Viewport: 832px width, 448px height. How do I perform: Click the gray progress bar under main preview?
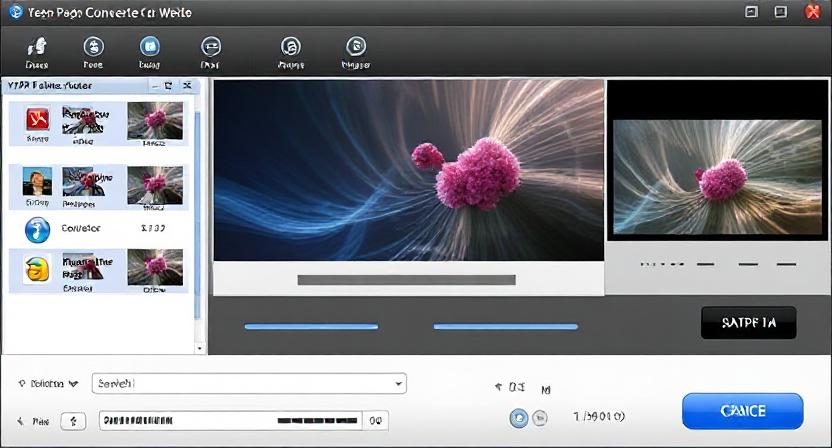click(406, 280)
